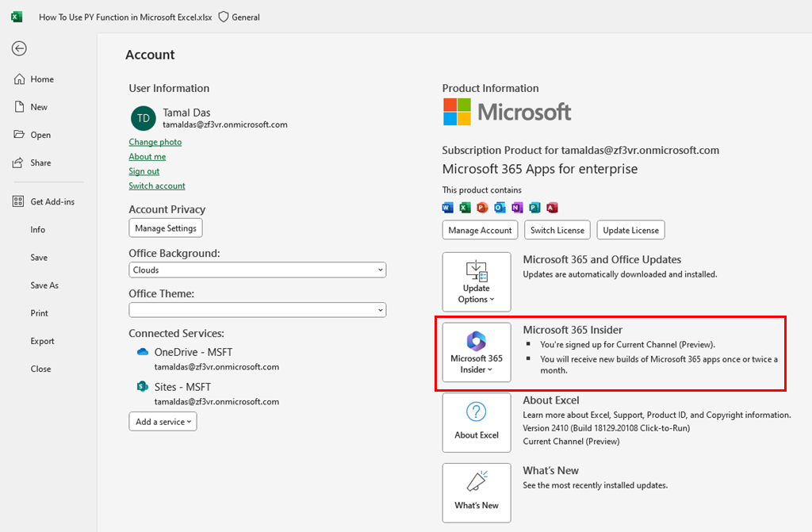
Task: Choose Export from the sidebar
Action: 43,342
